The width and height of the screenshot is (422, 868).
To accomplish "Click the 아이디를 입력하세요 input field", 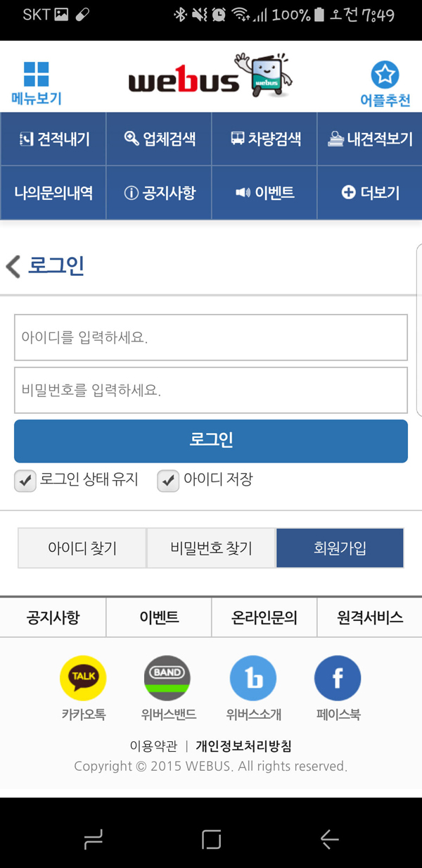I will 211,337.
